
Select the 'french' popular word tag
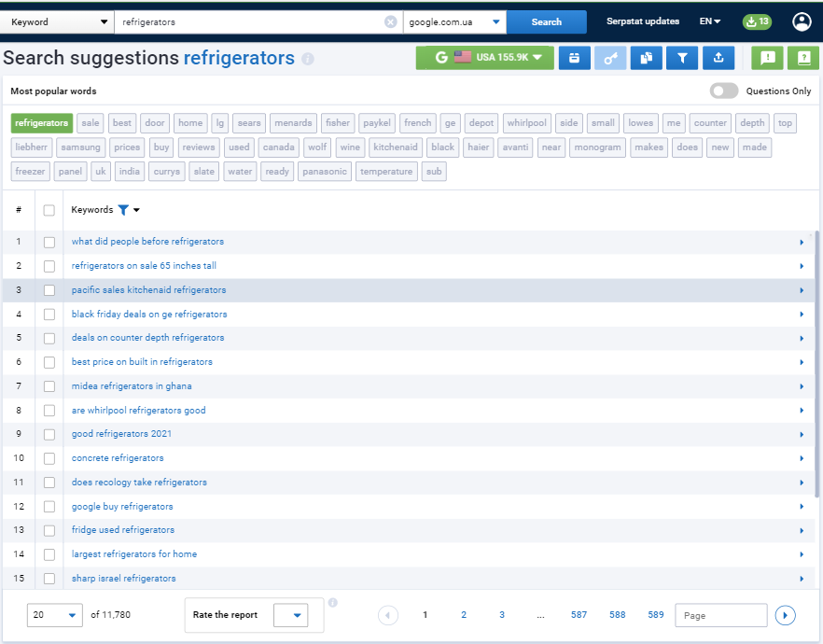[417, 123]
